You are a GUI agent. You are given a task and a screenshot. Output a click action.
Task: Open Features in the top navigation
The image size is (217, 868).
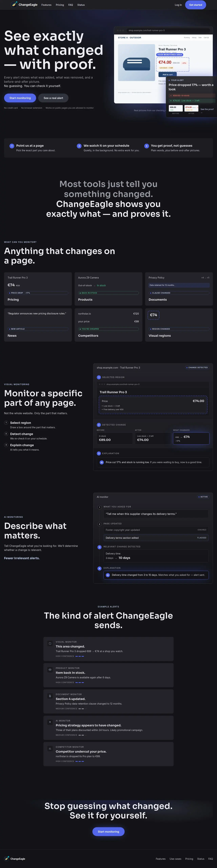pyautogui.click(x=46, y=5)
